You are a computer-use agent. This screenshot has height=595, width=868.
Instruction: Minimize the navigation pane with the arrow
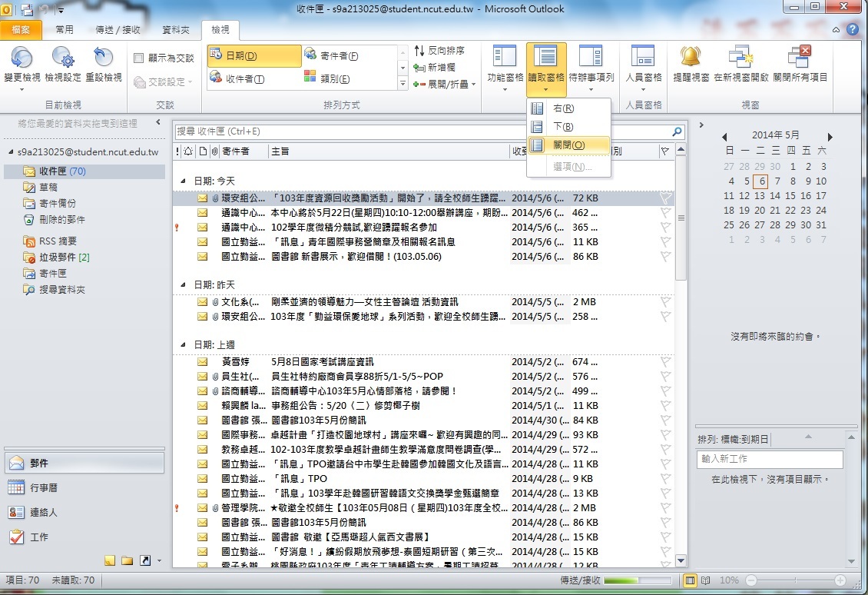158,122
